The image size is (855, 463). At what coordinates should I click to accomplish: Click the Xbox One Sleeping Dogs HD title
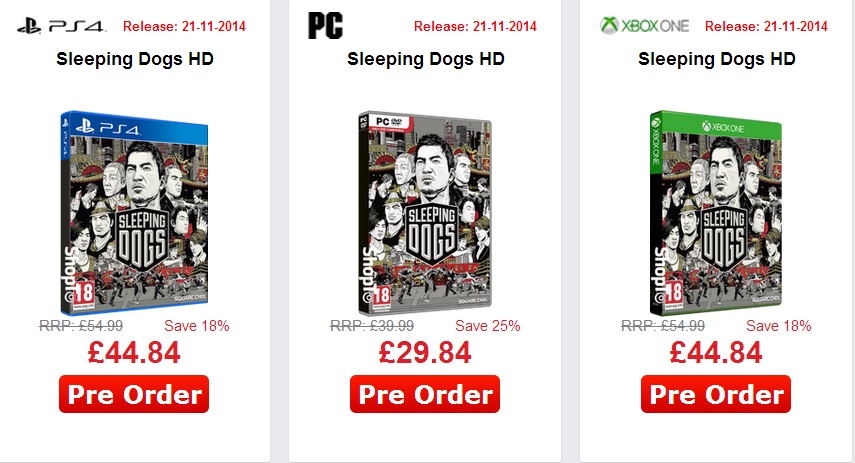717,59
